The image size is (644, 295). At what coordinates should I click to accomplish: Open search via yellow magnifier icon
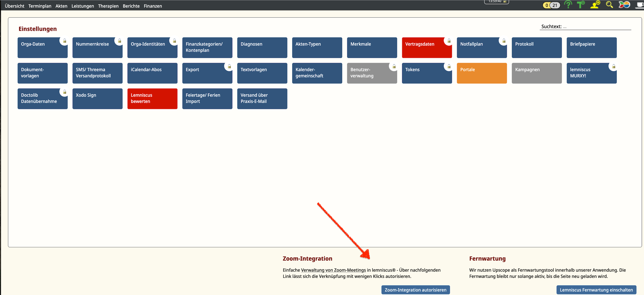point(609,4)
